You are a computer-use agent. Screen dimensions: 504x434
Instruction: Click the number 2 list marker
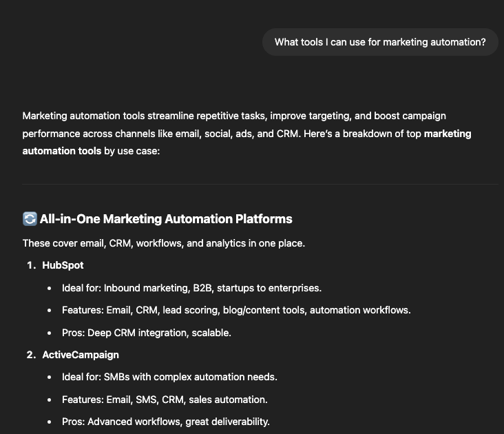[x=31, y=355]
